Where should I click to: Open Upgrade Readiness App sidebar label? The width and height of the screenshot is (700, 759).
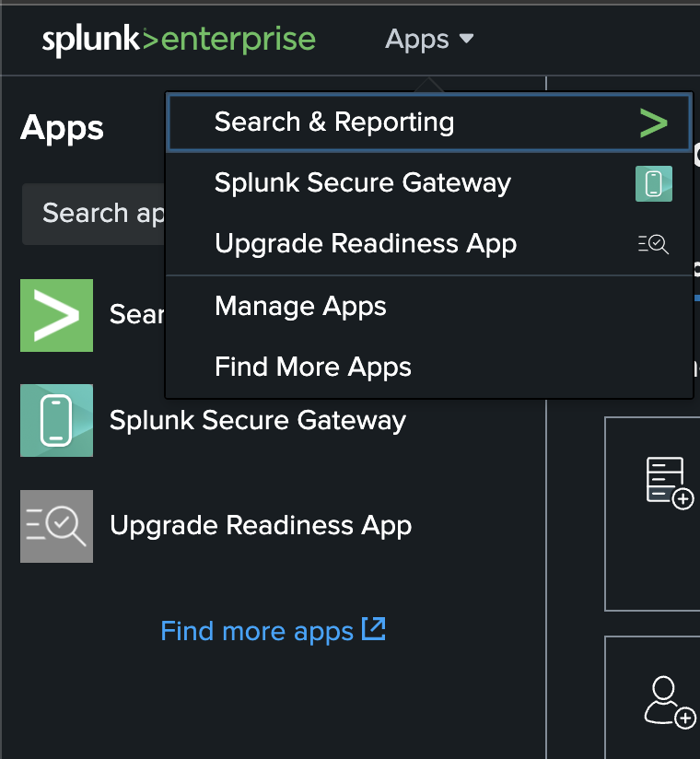click(x=261, y=526)
